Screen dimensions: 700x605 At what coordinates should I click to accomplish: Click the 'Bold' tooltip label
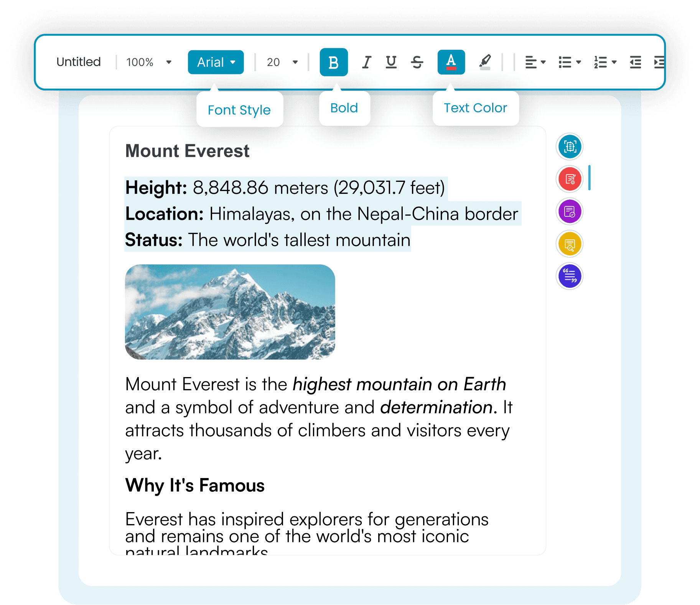pos(344,108)
